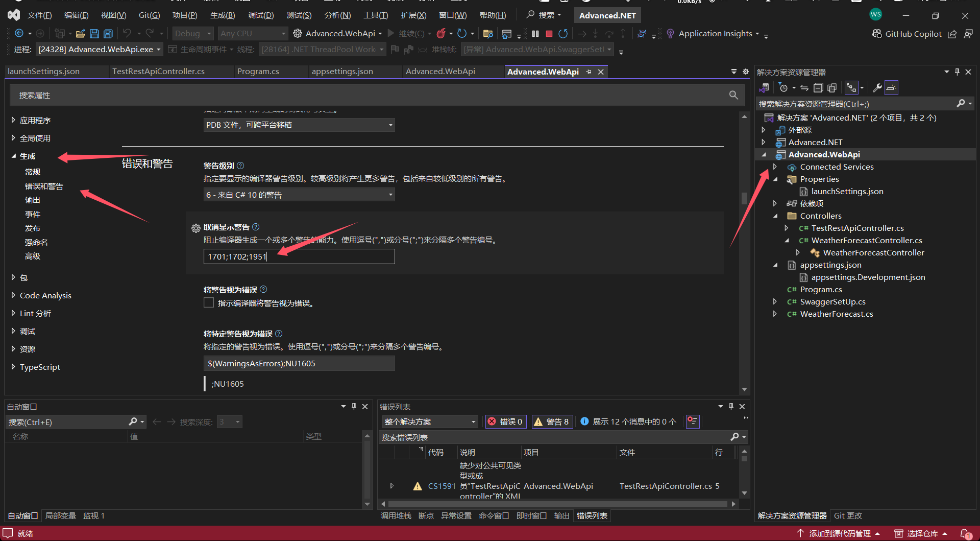The height and width of the screenshot is (541, 980).
Task: Pin the 错误列表 panel with pushpin icon
Action: coord(731,407)
